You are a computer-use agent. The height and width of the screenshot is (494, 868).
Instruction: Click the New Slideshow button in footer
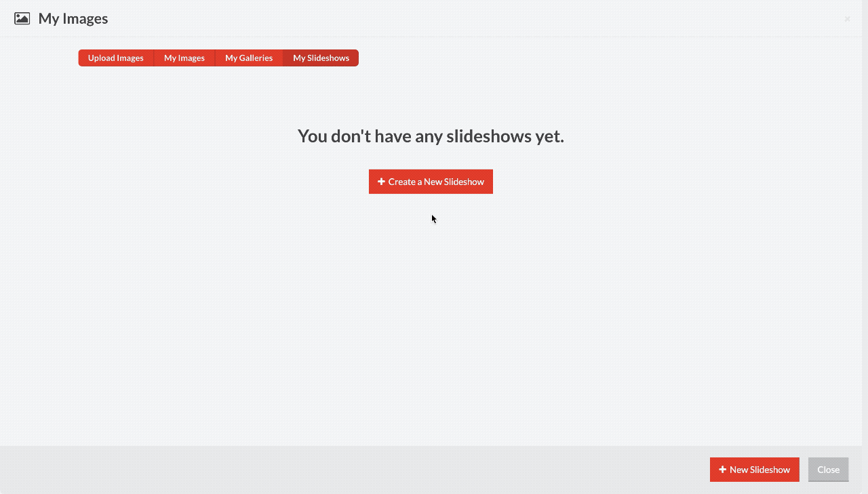click(x=754, y=470)
